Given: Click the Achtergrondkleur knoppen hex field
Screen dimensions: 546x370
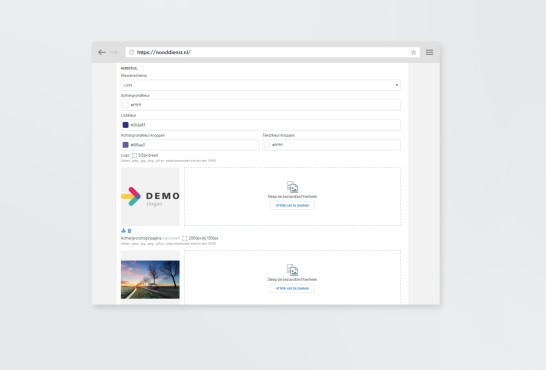Looking at the screenshot, I should [x=190, y=145].
